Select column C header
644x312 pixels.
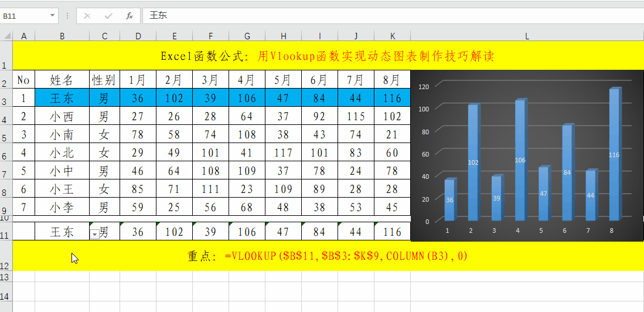pos(105,36)
